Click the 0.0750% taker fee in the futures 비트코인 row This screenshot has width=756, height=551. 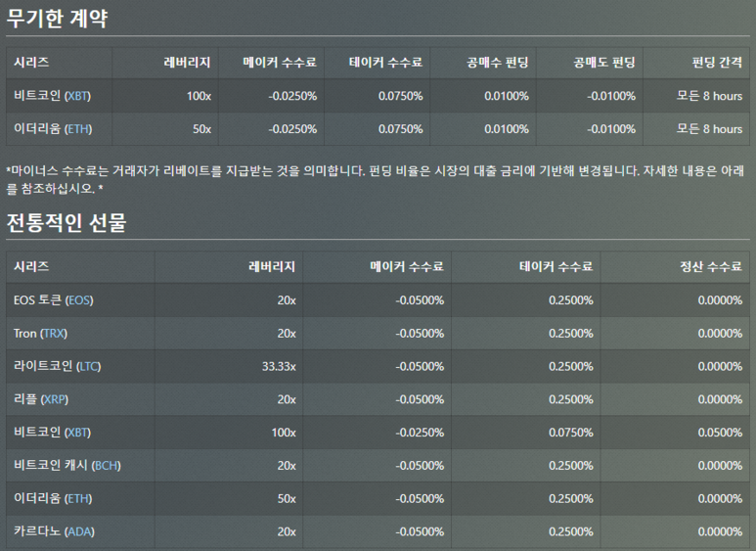tap(571, 433)
